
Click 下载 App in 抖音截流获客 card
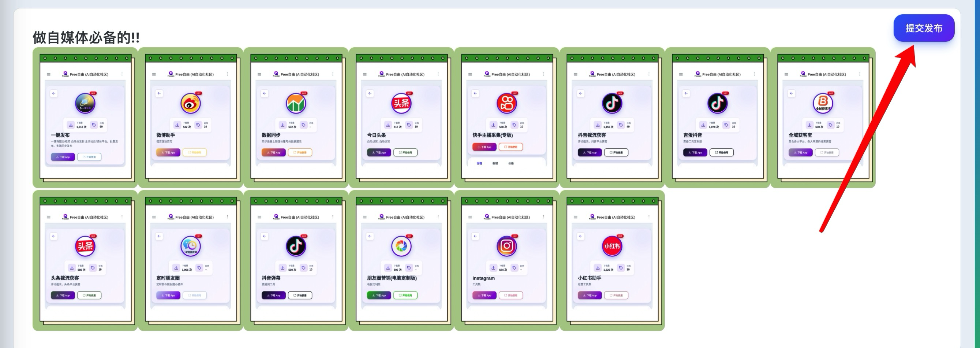point(590,153)
